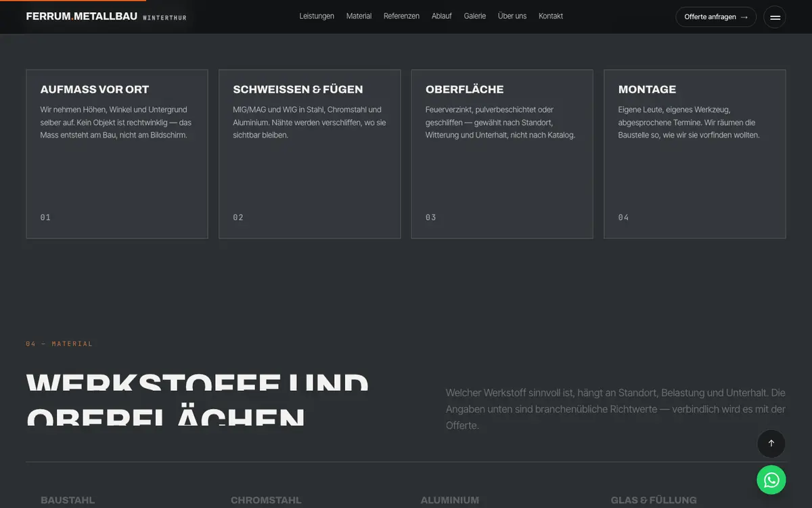Go to the Material nav link
The image size is (812, 508).
[x=359, y=16]
